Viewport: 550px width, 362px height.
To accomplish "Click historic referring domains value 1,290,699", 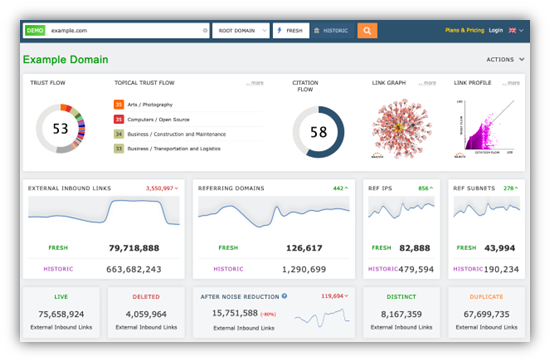I will [304, 269].
